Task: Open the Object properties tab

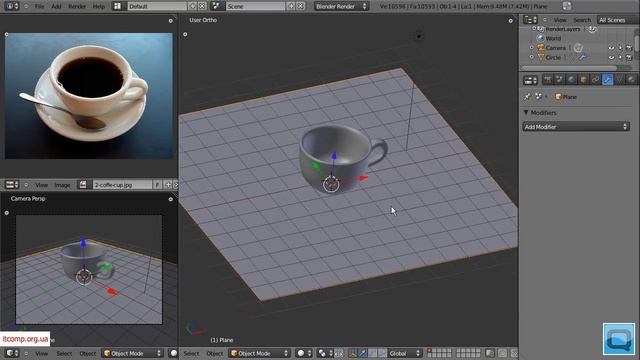Action: pyautogui.click(x=584, y=80)
